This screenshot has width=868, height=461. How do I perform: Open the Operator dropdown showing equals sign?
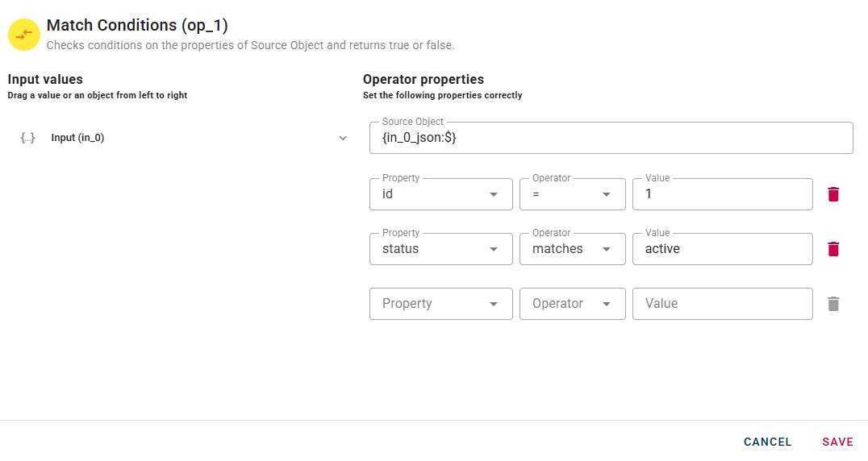point(573,194)
